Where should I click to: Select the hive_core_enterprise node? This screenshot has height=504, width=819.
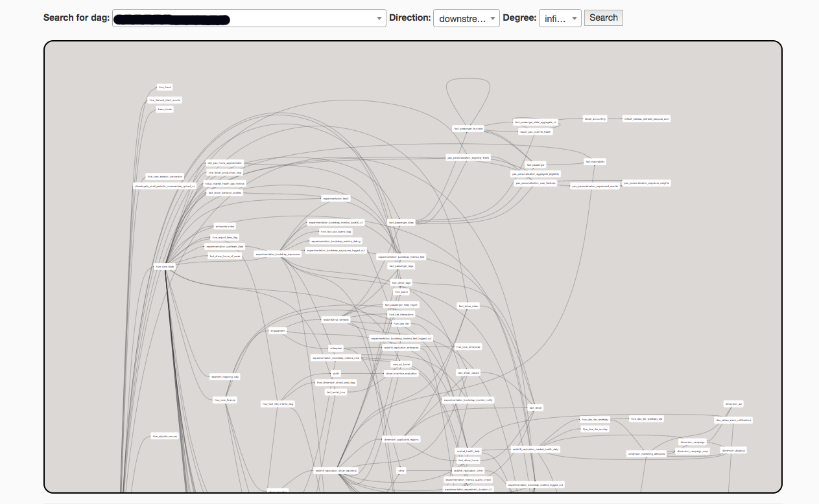point(468,347)
